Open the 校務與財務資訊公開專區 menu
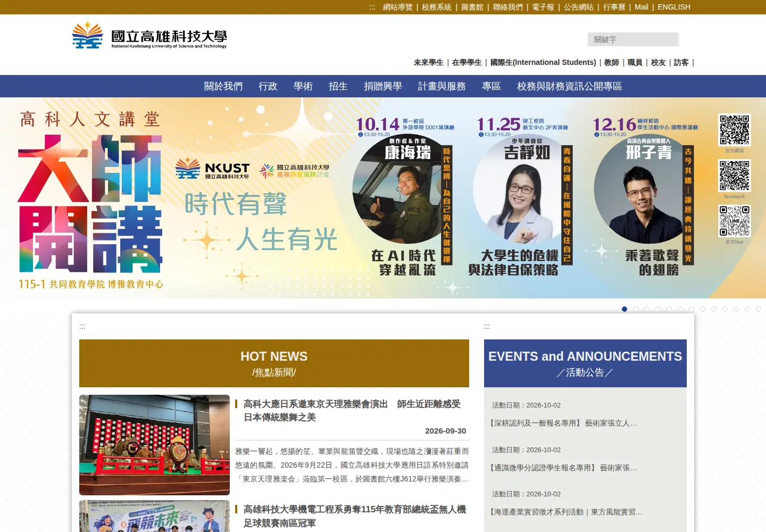 pos(570,86)
